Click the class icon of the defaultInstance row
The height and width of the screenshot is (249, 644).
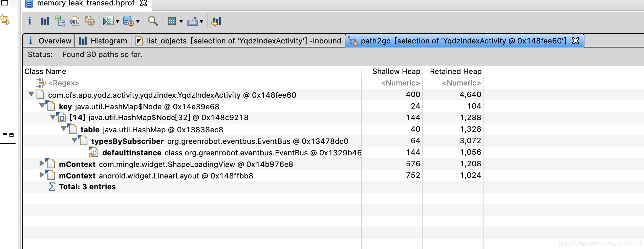pyautogui.click(x=93, y=152)
